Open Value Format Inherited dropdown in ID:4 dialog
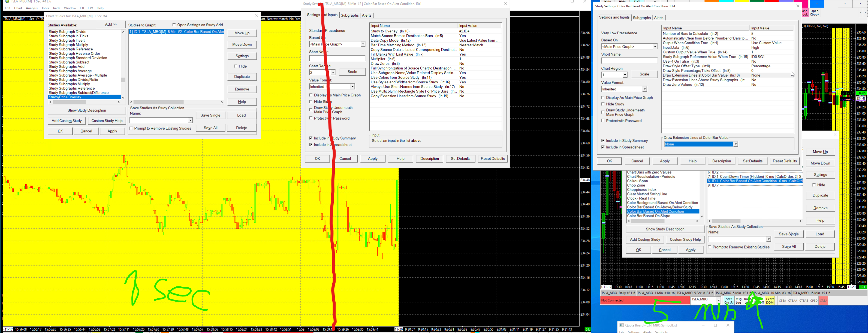The height and width of the screenshot is (333, 868). coord(644,89)
